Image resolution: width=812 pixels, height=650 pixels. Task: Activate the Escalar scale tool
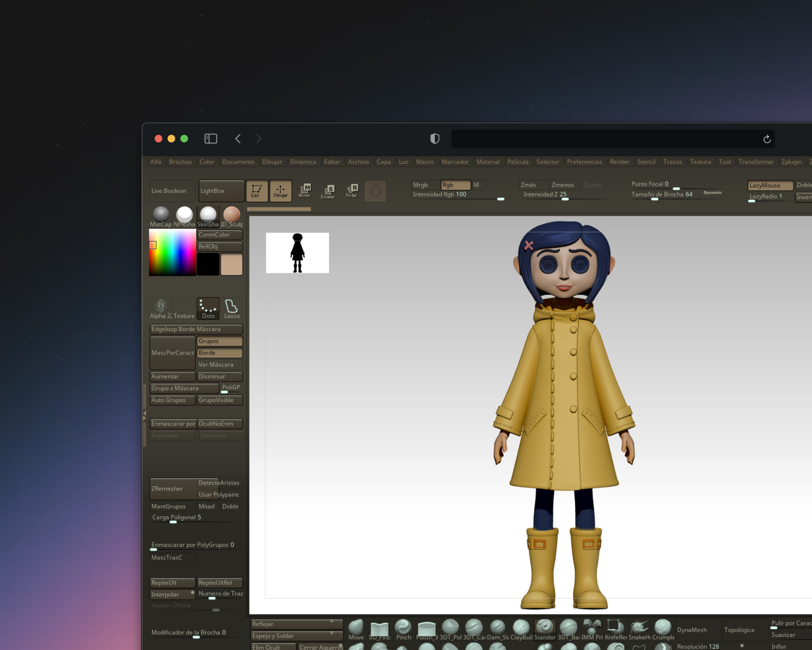pyautogui.click(x=328, y=191)
